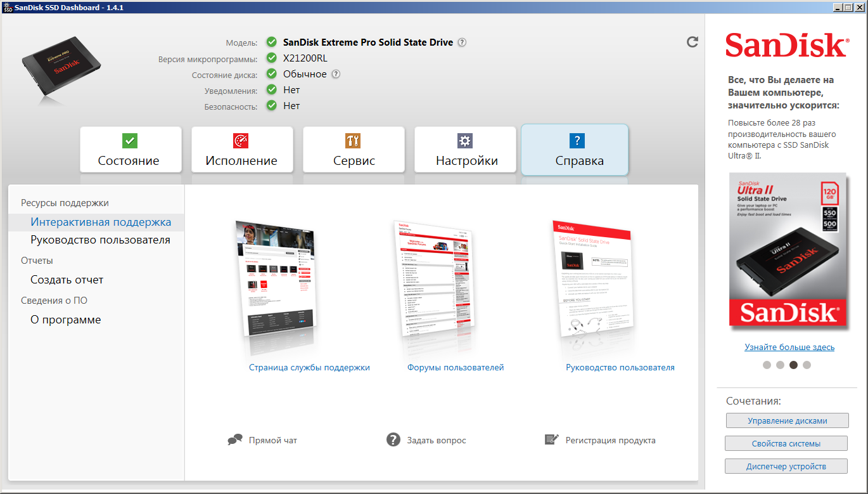868x494 pixels.
Task: Click the green check beside Безопасность
Action: tap(272, 106)
